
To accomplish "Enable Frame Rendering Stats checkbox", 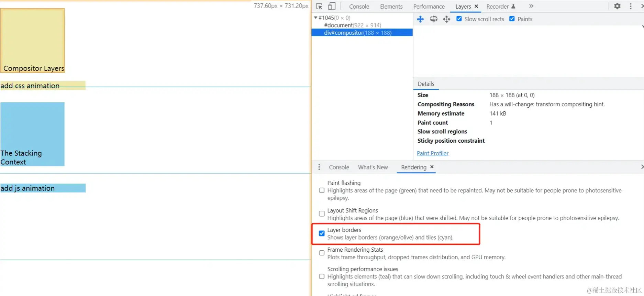I will click(x=322, y=253).
